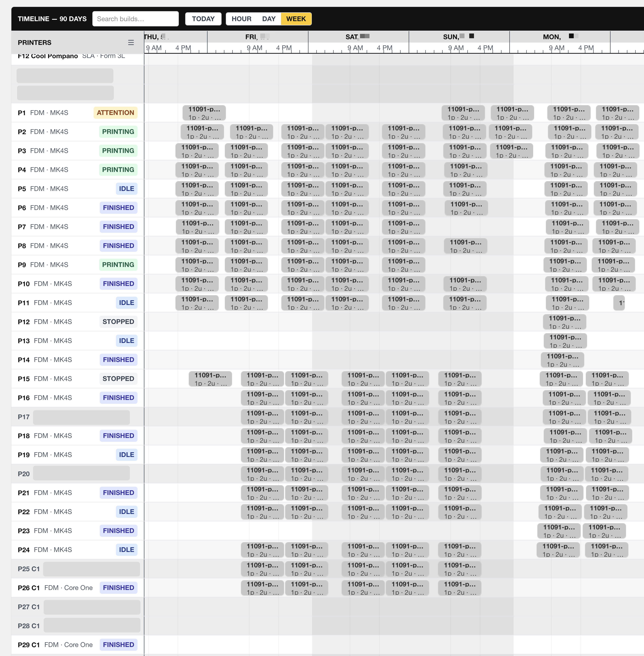
Task: Click the P1 ATTENTION status badge
Action: [x=115, y=113]
